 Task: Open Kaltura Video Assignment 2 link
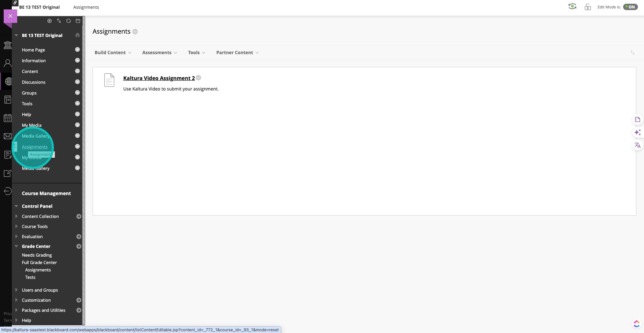click(159, 78)
